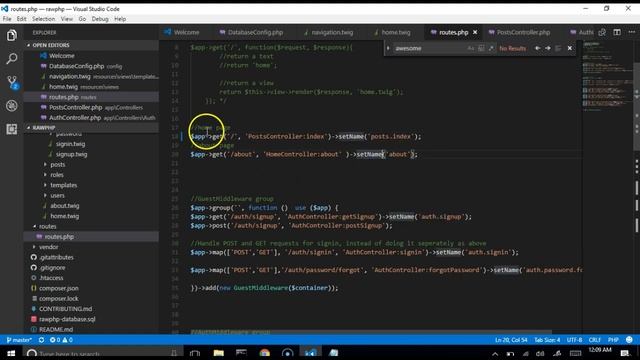
Task: Toggle regular expression in find widget
Action: click(491, 48)
